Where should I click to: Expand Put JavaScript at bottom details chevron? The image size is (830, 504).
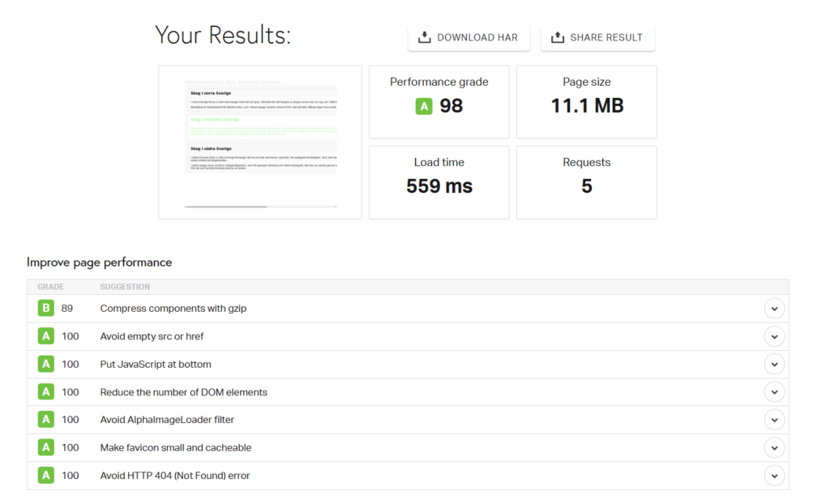[x=774, y=365]
